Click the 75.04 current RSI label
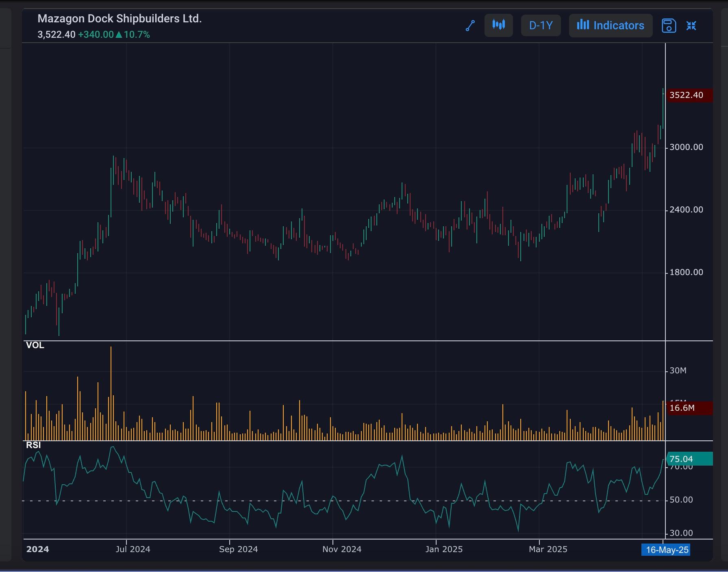 [x=689, y=459]
